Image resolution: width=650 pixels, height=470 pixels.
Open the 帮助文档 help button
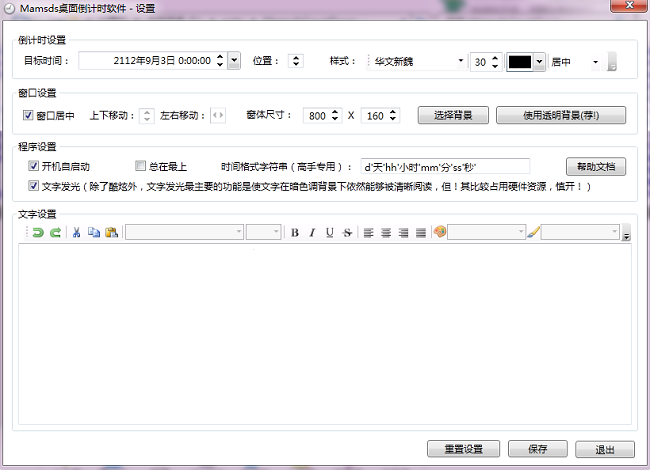[x=596, y=166]
